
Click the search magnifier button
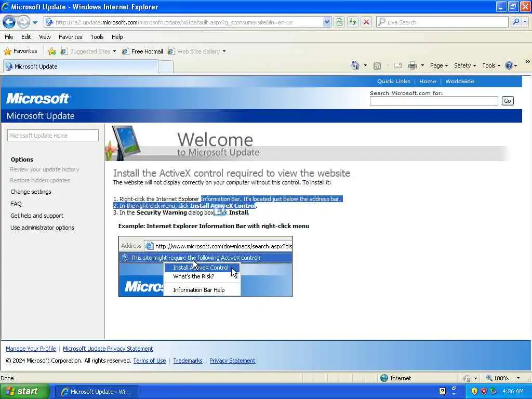516,22
